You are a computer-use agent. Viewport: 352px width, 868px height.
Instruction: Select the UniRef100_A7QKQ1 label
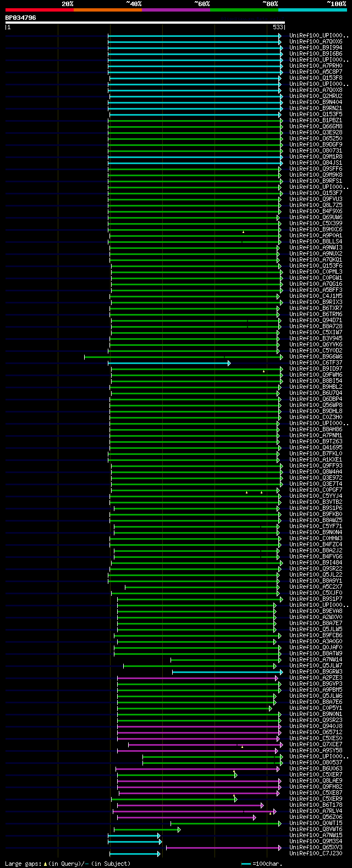316,260
